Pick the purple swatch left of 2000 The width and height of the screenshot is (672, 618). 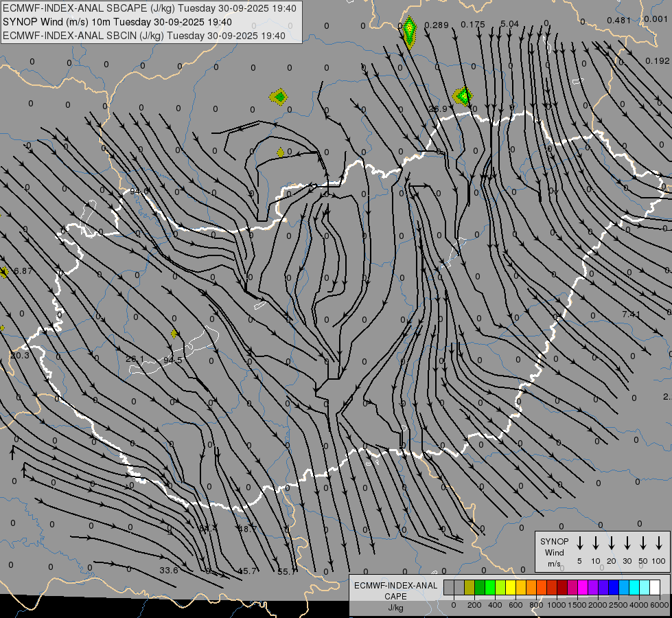click(592, 588)
